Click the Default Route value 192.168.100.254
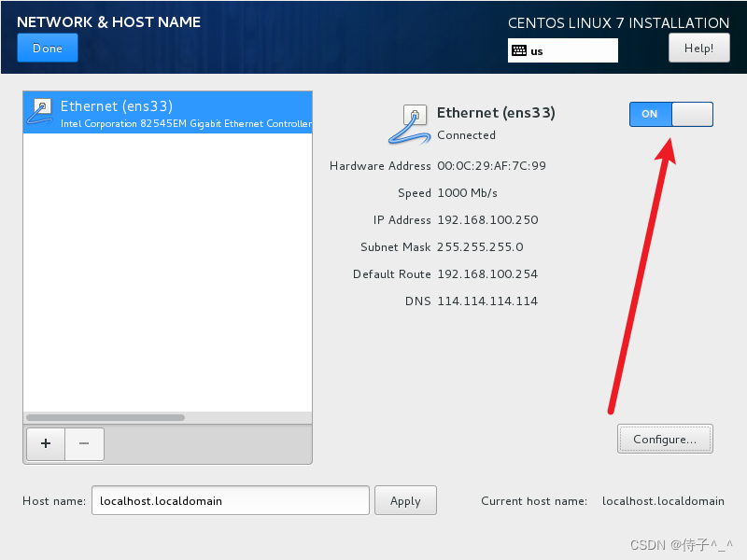 point(487,274)
